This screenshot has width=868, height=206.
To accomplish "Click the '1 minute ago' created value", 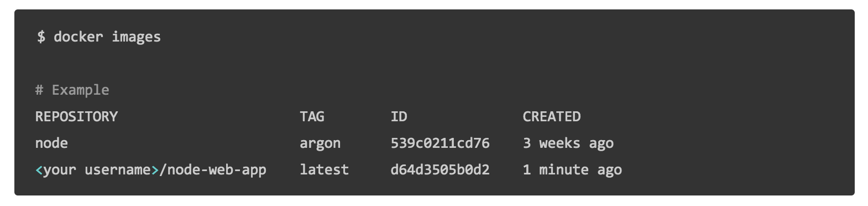I will pos(572,170).
